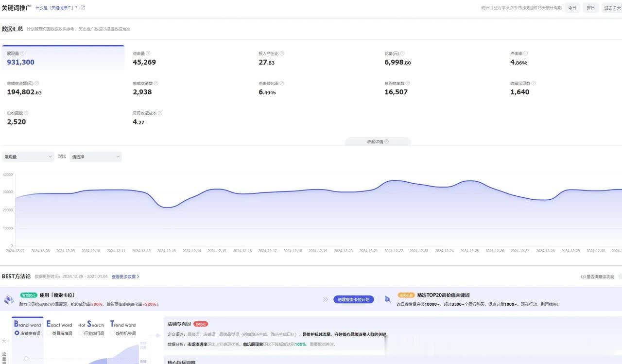Click the icon left of 精选TOP20高价值关键词
This screenshot has width=622, height=364.
388,299
